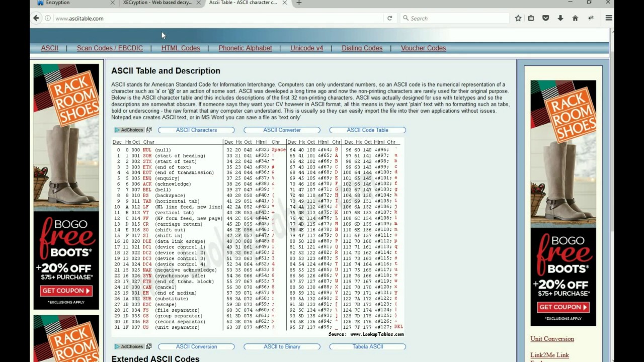The width and height of the screenshot is (644, 362).
Task: Open a new tab with the plus
Action: click(299, 3)
